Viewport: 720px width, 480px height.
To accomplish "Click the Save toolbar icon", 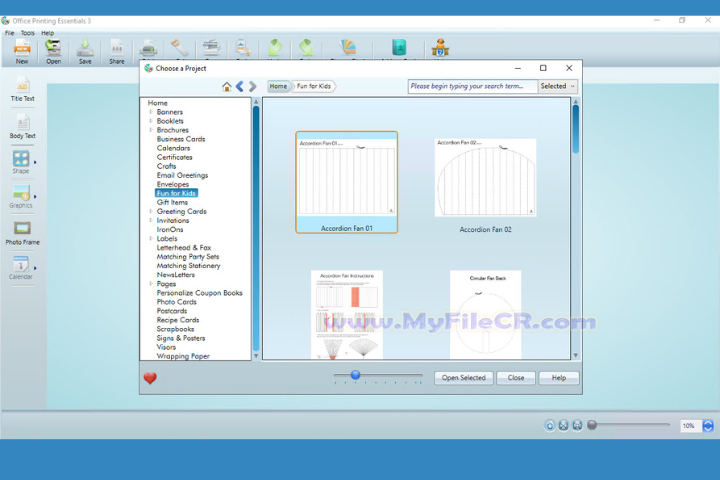I will tap(85, 51).
